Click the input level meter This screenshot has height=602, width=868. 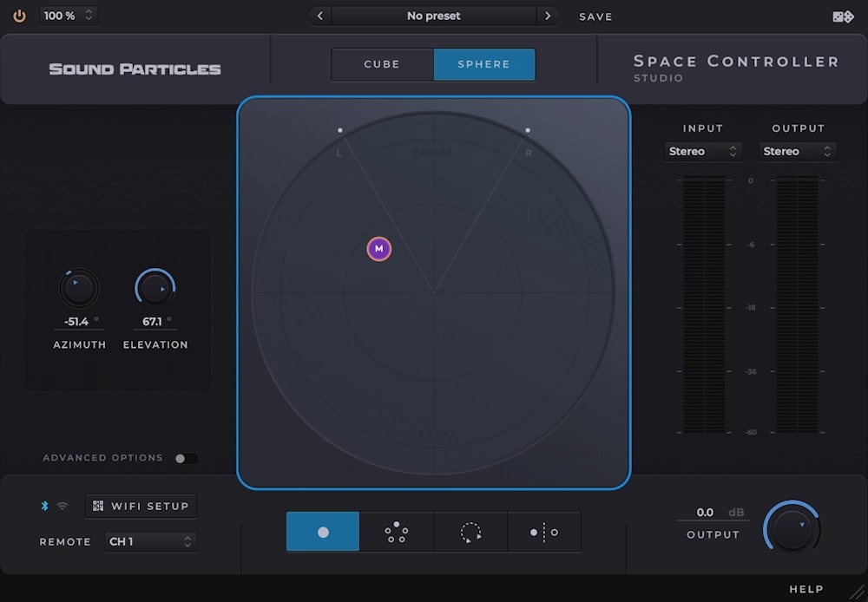(704, 304)
